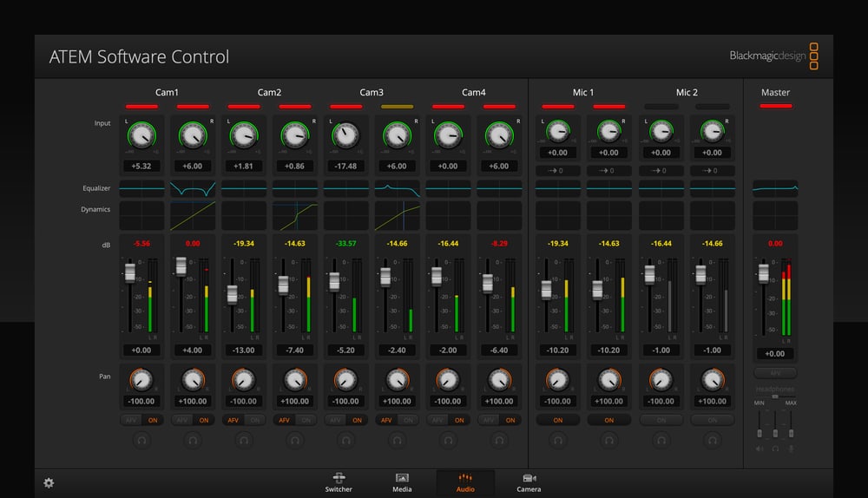868x498 pixels.
Task: Open Cam1 right channel equalizer curve
Action: [193, 188]
